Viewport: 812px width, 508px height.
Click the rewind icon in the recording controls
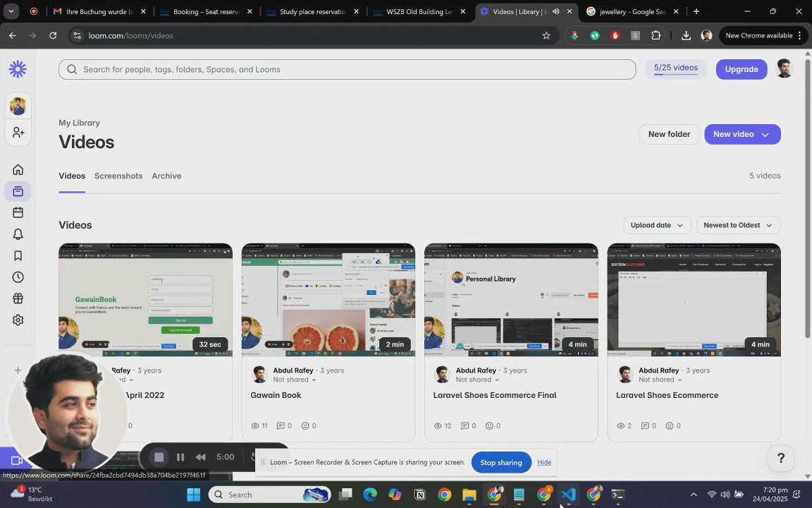coord(200,457)
